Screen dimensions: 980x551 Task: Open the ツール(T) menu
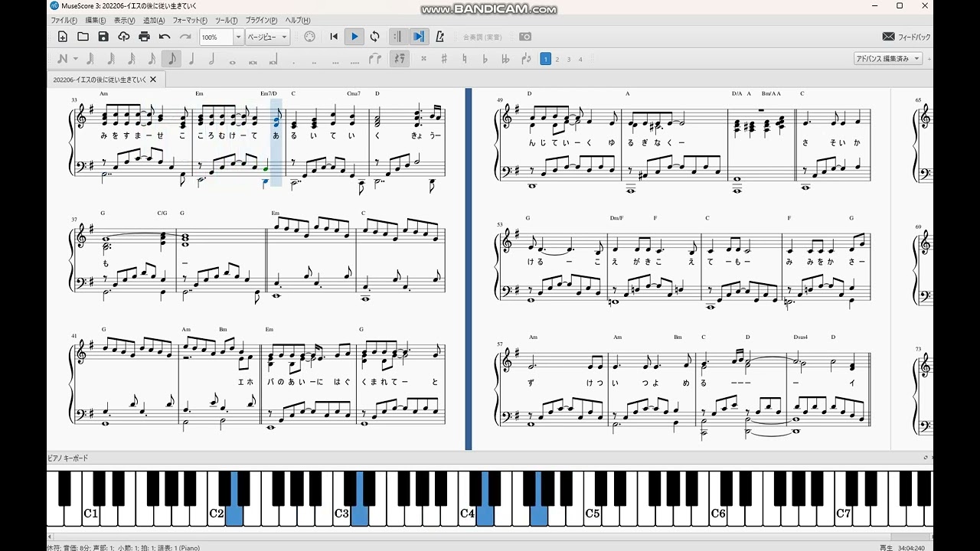(x=227, y=20)
